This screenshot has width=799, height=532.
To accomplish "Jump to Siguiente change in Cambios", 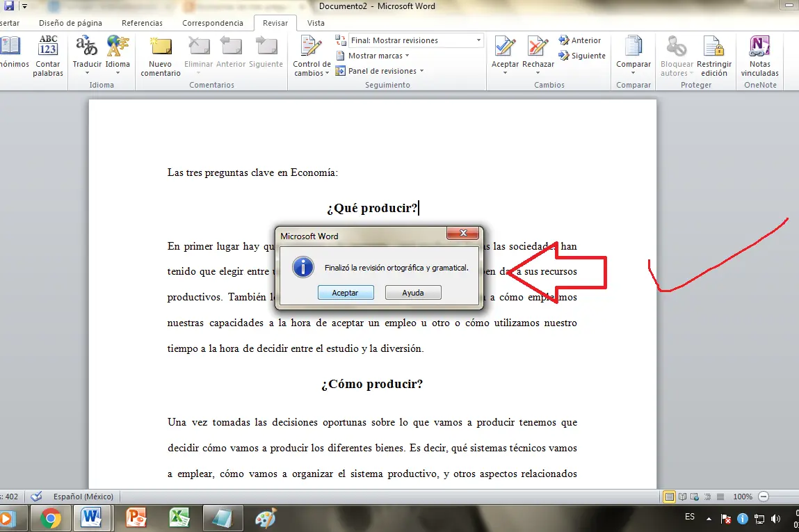I will 582,56.
